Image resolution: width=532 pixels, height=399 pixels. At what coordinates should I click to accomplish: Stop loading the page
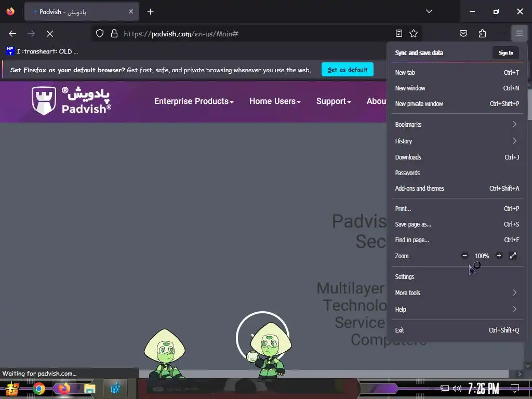(x=49, y=34)
